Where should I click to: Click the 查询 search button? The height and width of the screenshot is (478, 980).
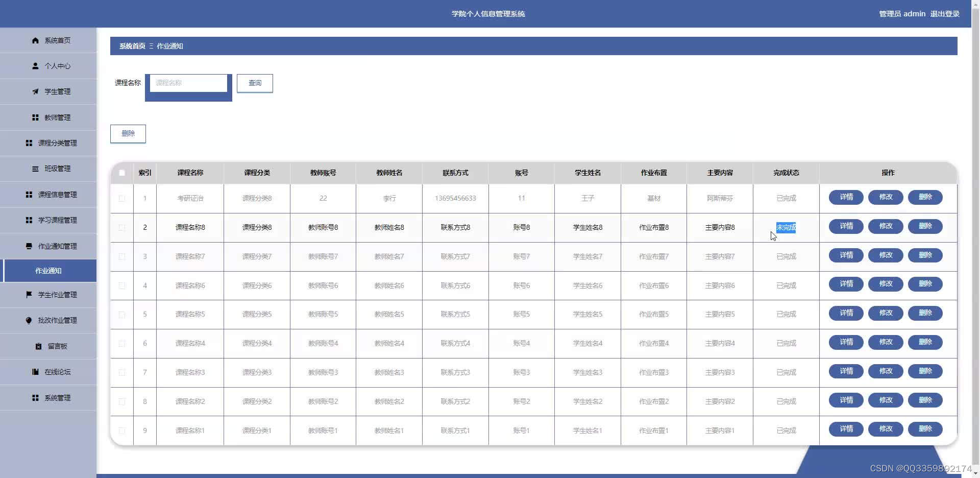coord(255,83)
